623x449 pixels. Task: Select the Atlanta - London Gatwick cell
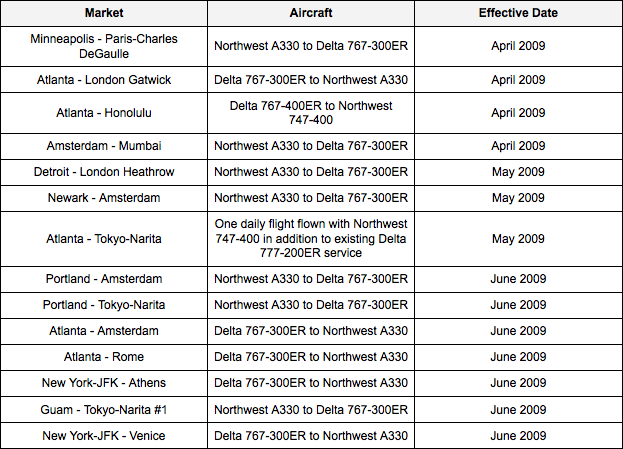click(104, 80)
